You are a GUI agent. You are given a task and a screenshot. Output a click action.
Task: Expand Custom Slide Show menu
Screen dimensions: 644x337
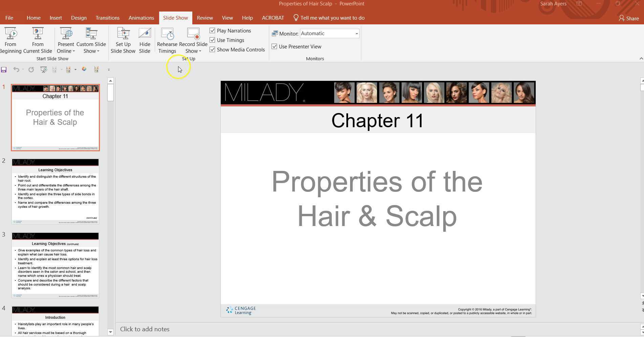(91, 51)
